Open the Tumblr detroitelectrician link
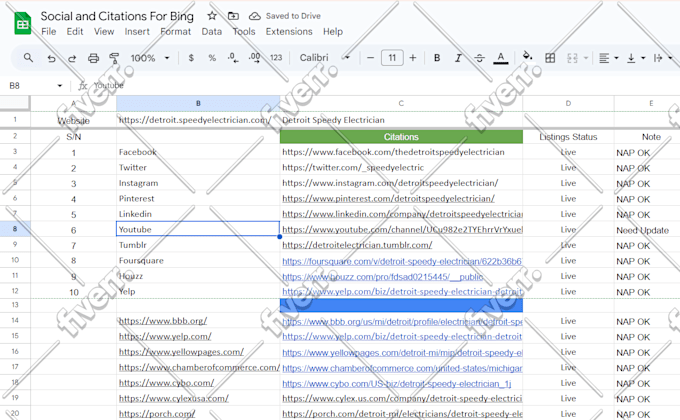Viewport: 680px width, 420px height. pyautogui.click(x=357, y=245)
